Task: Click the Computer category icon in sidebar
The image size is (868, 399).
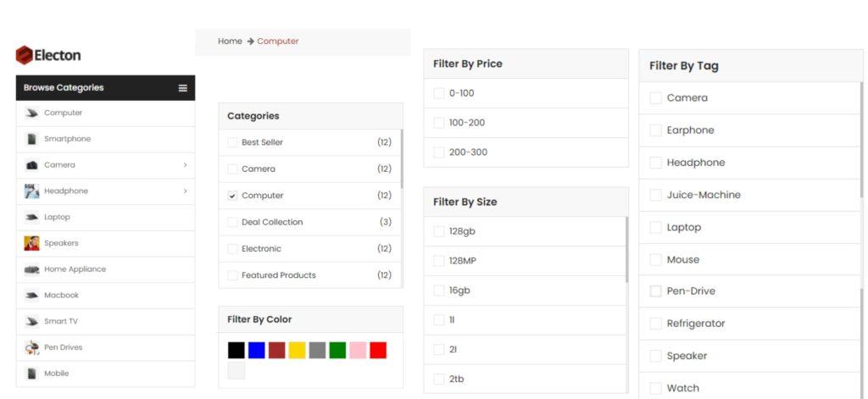Action: point(31,113)
